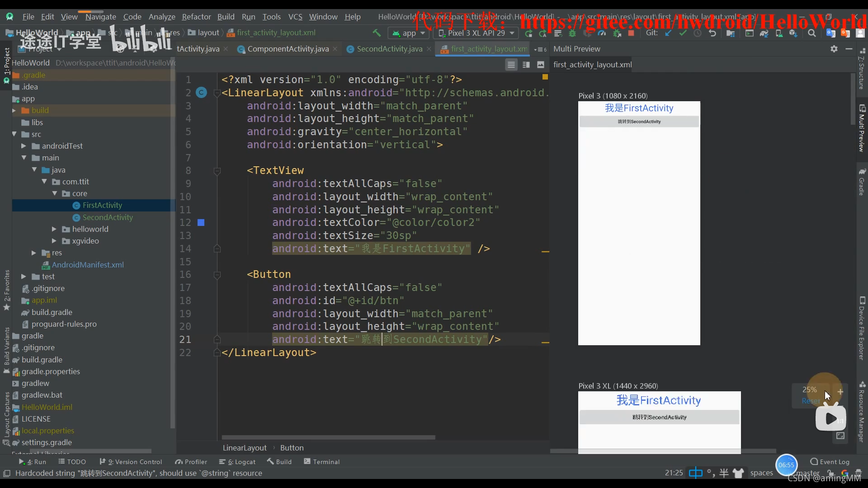Expand the androidTest folder
This screenshot has width=868, height=488.
(x=24, y=146)
